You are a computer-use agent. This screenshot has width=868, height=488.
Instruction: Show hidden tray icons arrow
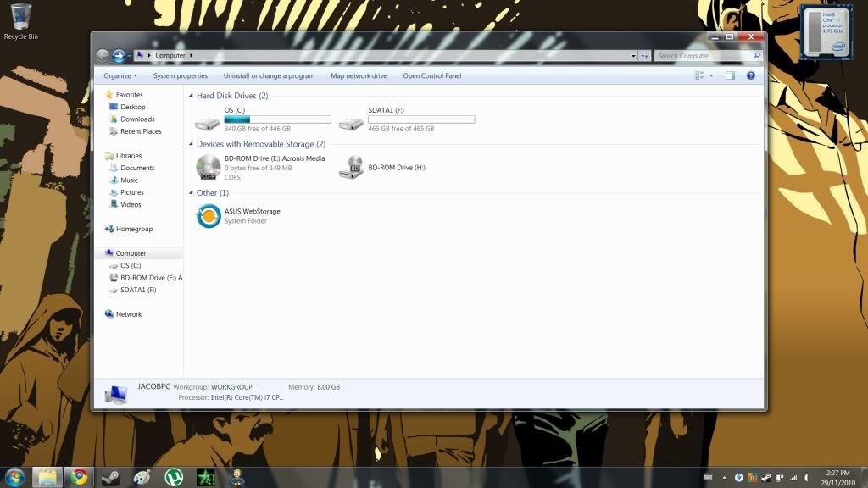coord(724,478)
